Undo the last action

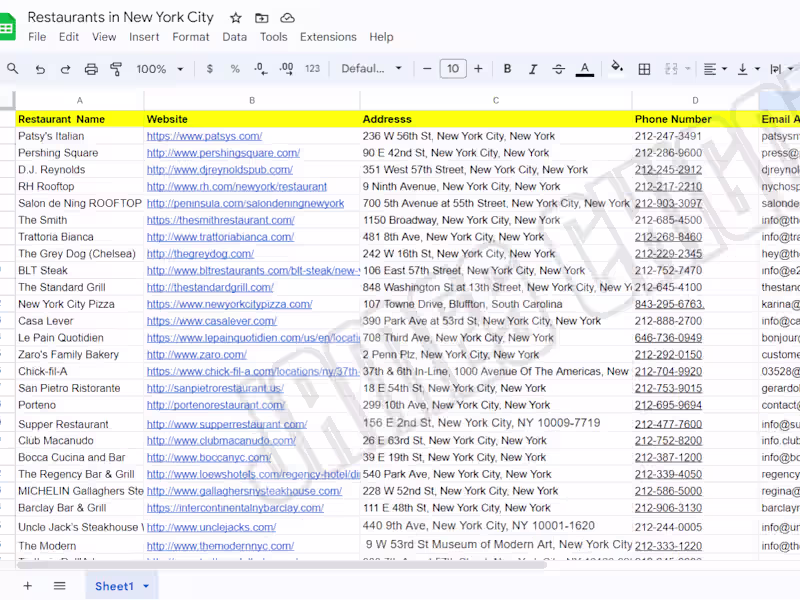click(40, 69)
